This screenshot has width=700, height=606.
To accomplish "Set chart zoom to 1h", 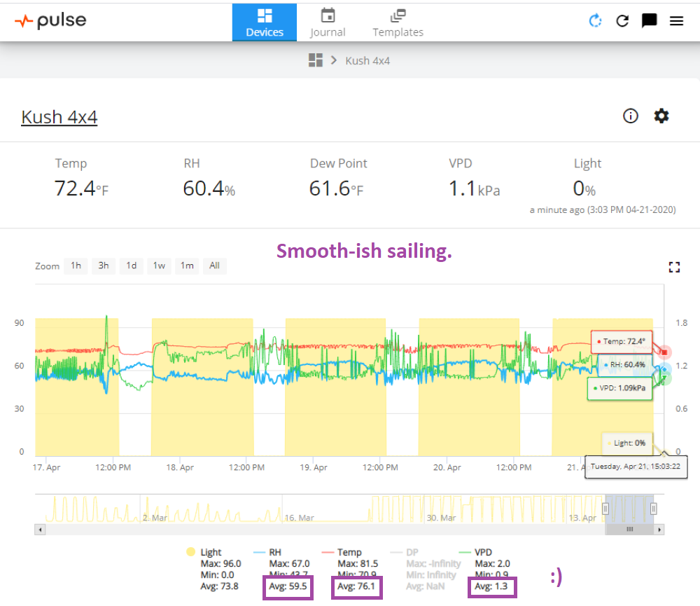I will tap(76, 266).
